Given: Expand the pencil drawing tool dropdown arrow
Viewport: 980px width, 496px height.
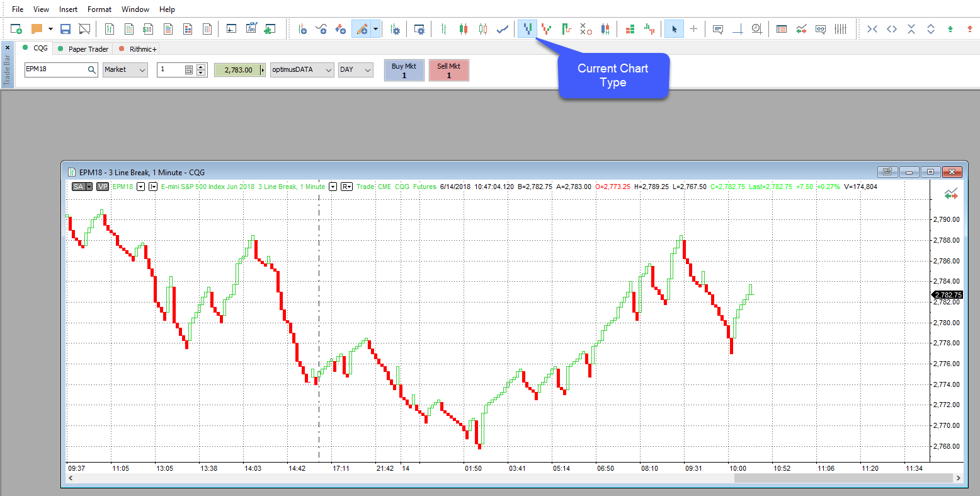Looking at the screenshot, I should pos(376,29).
